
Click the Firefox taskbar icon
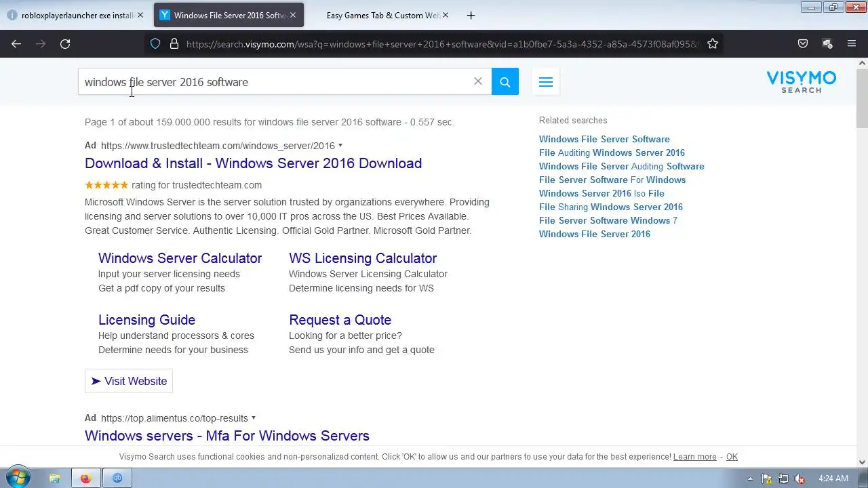[x=85, y=478]
